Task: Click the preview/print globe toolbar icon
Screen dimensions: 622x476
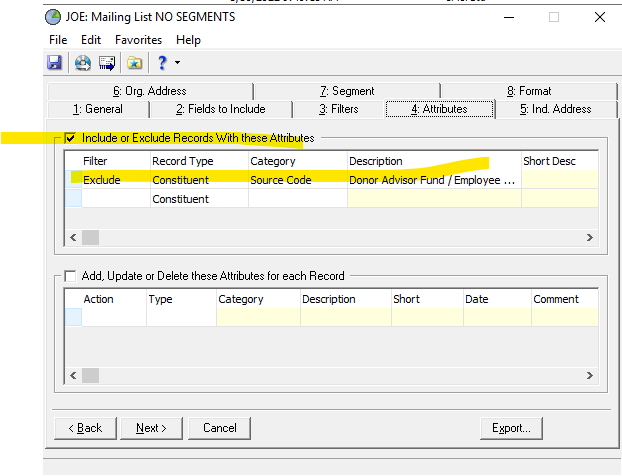Action: click(x=83, y=63)
